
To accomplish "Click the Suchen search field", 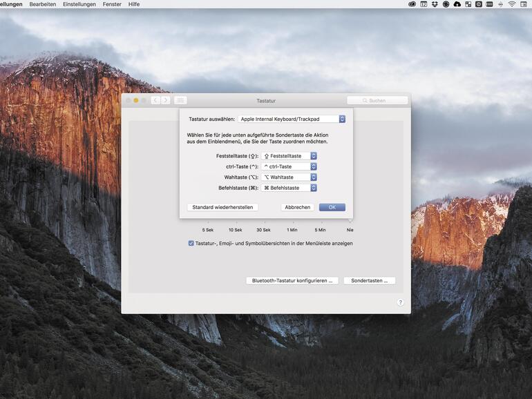I will point(377,100).
